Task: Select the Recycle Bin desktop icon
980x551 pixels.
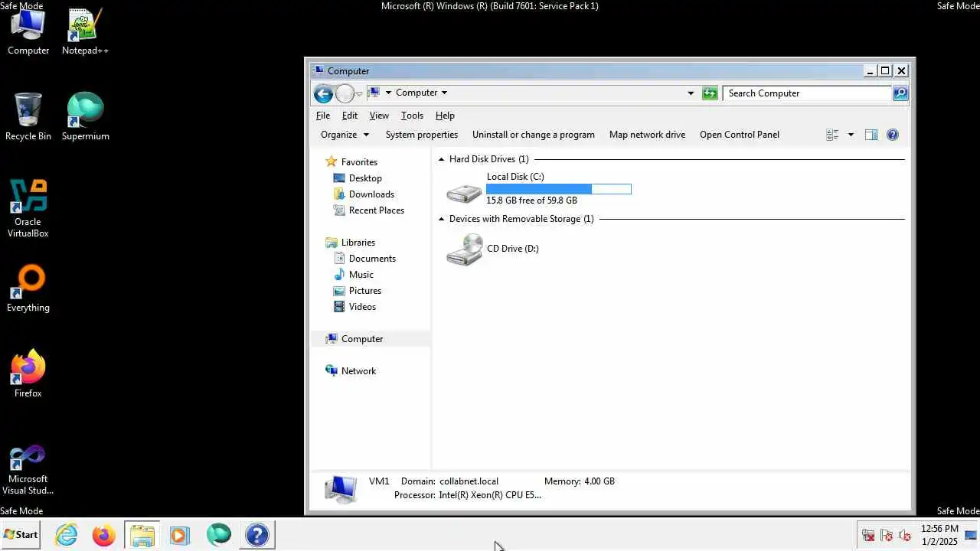Action: tap(28, 117)
